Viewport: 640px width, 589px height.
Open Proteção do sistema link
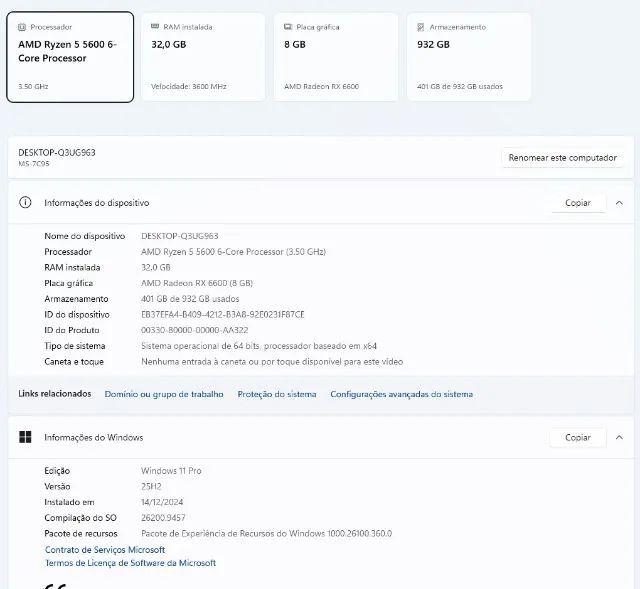click(277, 394)
